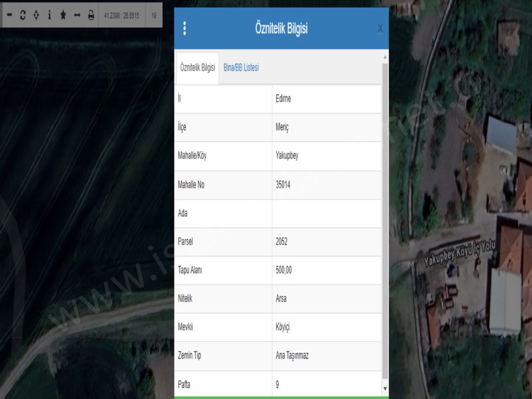
Task: Click the four-way pan arrows icon
Action: tap(36, 14)
